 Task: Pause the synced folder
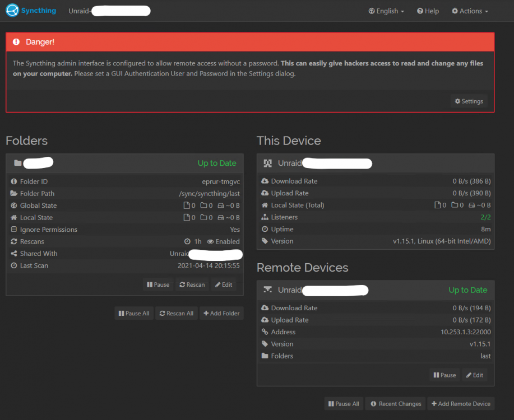tap(158, 284)
